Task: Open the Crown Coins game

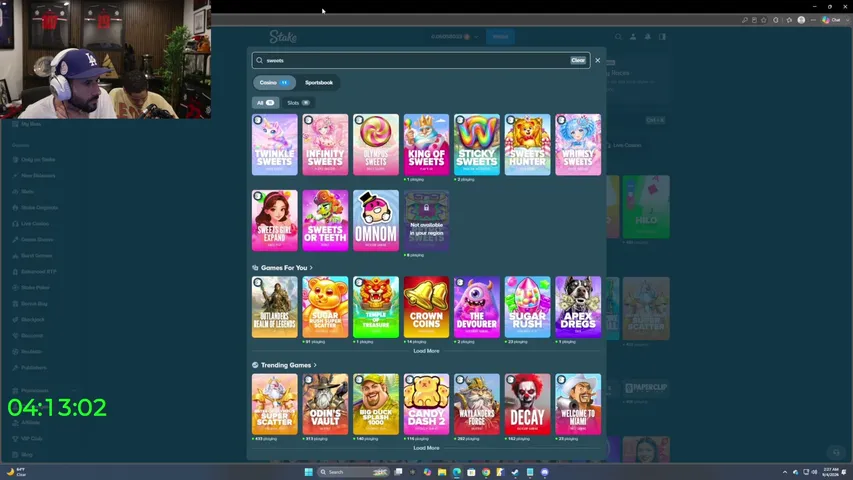Action: click(x=426, y=307)
